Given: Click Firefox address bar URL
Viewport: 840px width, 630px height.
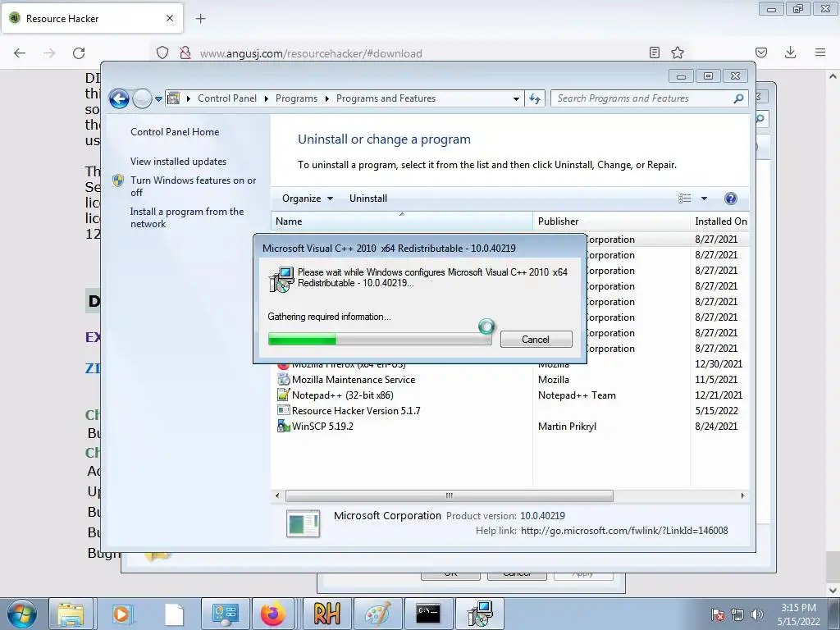Looking at the screenshot, I should coord(311,53).
